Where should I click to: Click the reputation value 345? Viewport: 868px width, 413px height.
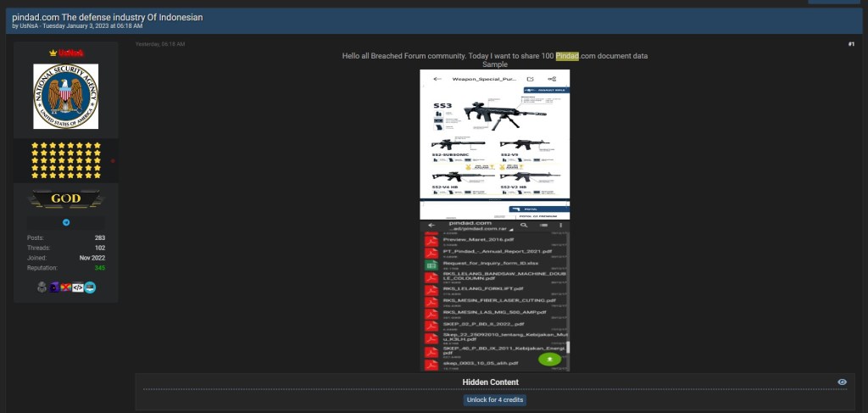pos(100,268)
